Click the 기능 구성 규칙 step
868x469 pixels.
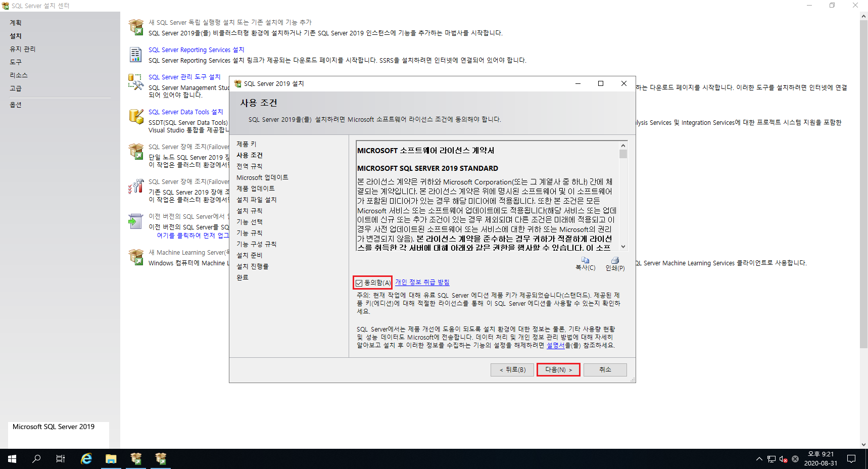point(256,244)
